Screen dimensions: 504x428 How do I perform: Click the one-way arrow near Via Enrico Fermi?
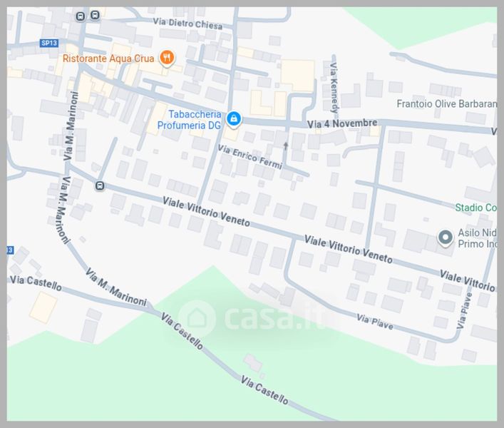[x=285, y=146]
